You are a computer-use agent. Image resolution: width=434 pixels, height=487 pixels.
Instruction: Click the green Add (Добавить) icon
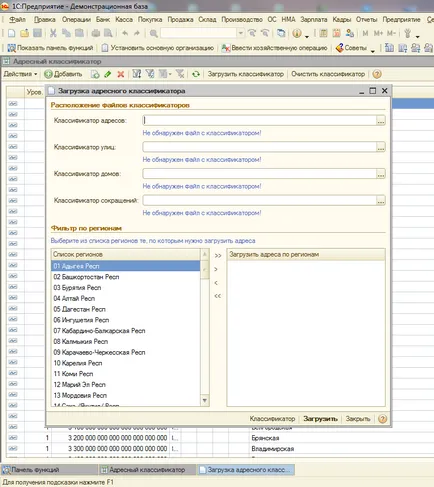(x=48, y=74)
